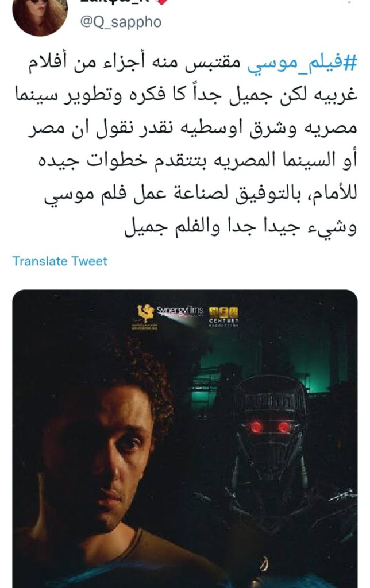This screenshot has height=588, width=370.
Task: Click the New Century Production logo
Action: pyautogui.click(x=223, y=317)
